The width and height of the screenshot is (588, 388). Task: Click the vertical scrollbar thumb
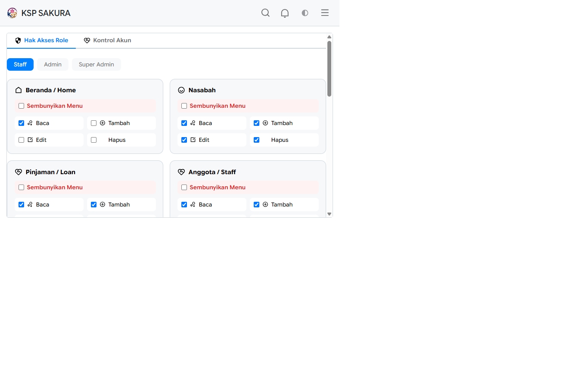(329, 69)
